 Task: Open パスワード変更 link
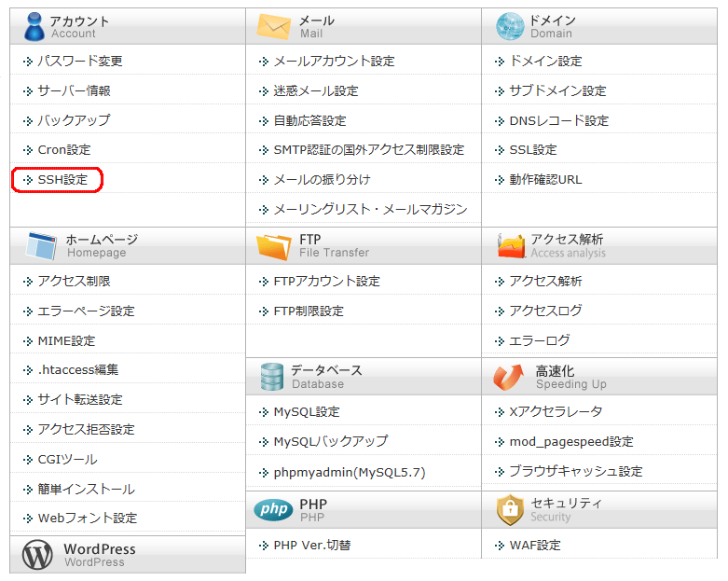[80, 61]
